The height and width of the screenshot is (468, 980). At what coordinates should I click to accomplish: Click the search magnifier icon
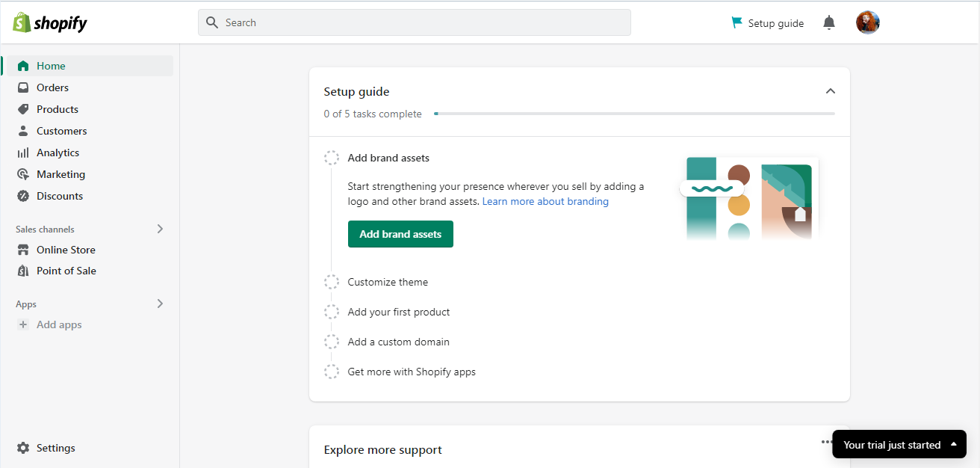coord(212,22)
